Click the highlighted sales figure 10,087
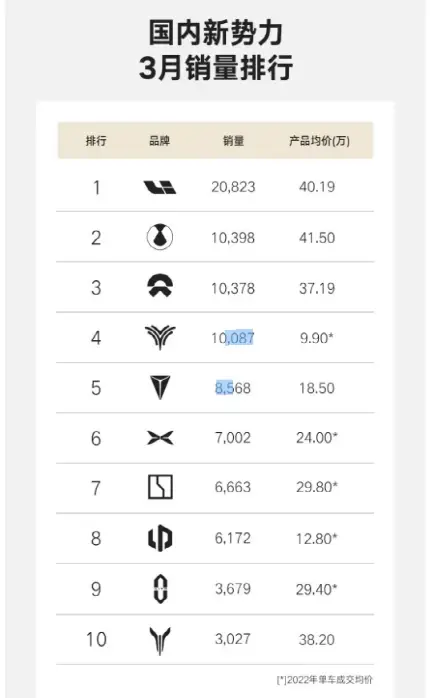430x698 pixels. [233, 338]
